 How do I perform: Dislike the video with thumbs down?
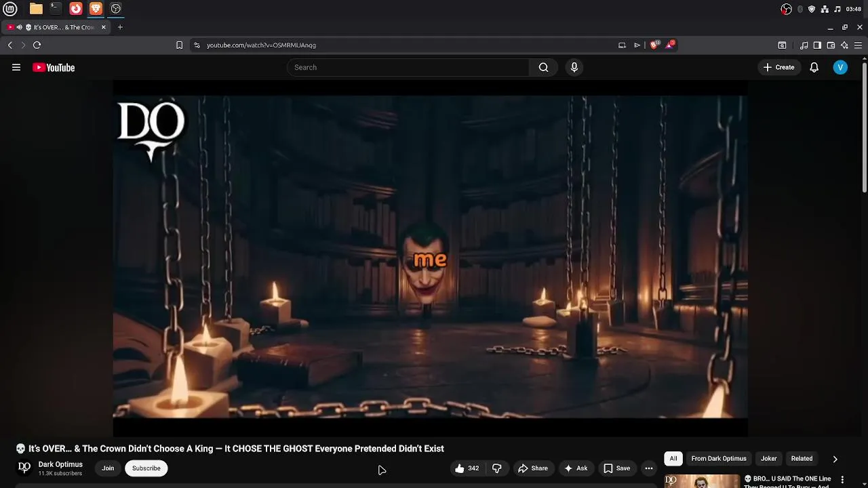pyautogui.click(x=496, y=468)
